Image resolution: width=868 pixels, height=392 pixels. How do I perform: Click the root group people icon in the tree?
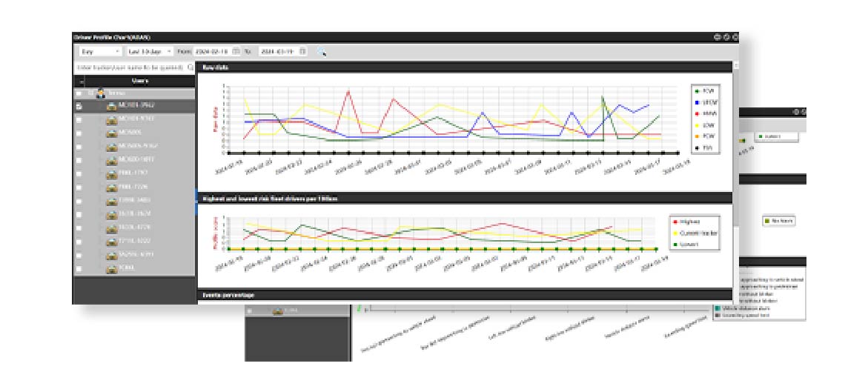101,93
